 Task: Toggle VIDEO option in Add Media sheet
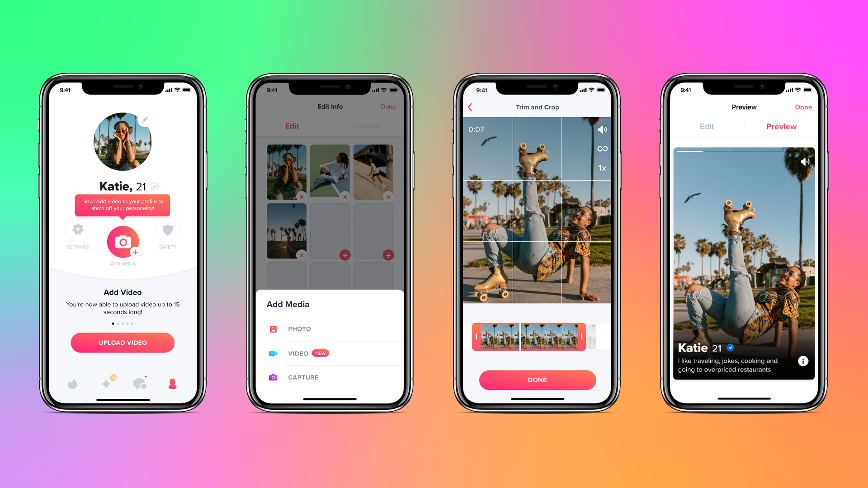click(298, 353)
